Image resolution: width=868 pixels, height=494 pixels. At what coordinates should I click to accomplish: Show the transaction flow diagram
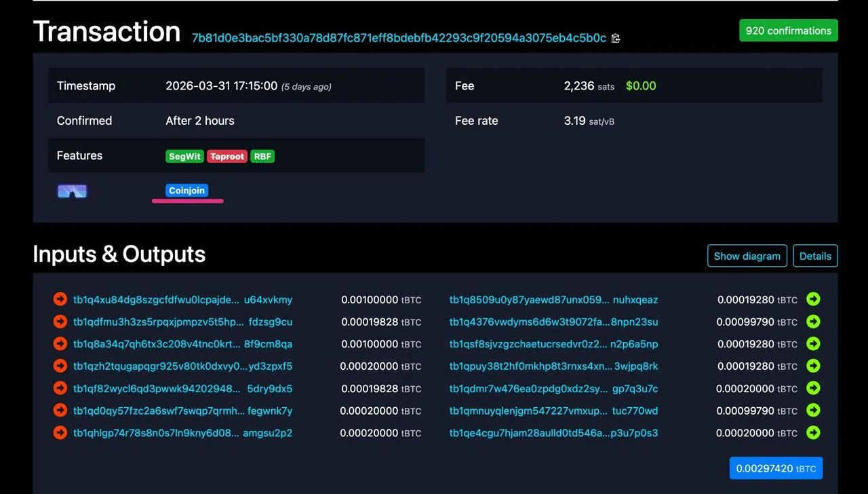[747, 256]
